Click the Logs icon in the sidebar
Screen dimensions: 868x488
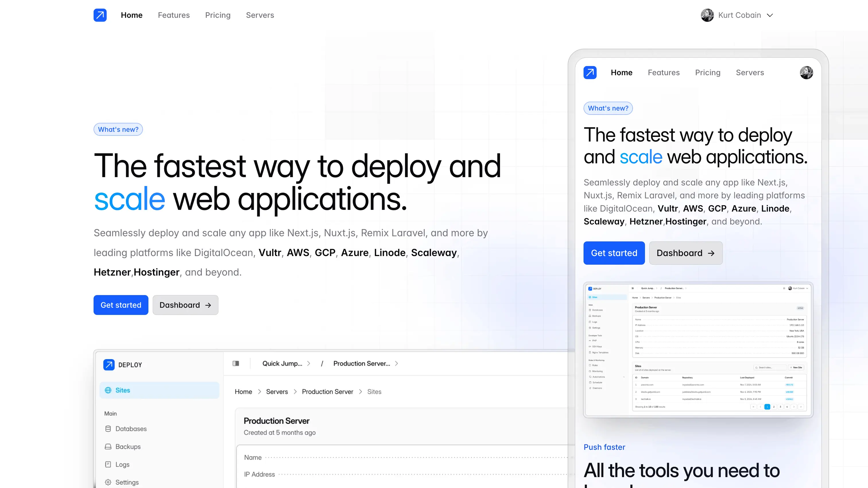(108, 464)
